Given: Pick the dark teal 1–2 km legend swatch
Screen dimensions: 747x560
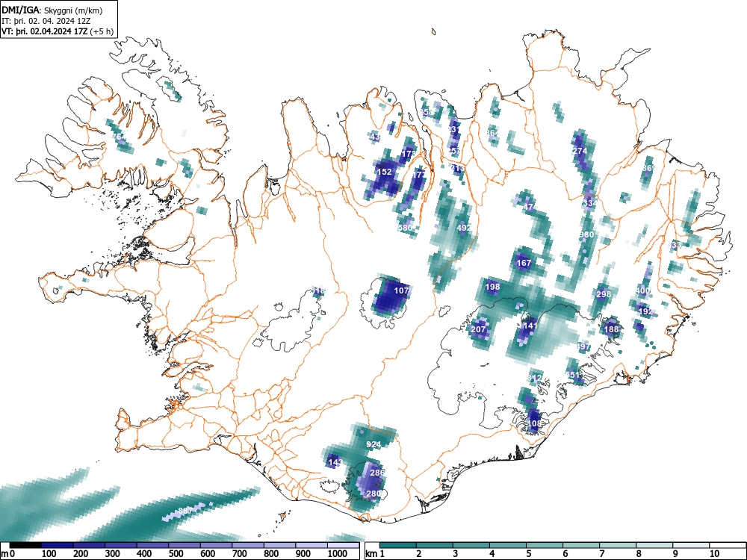Looking at the screenshot, I should point(398,545).
